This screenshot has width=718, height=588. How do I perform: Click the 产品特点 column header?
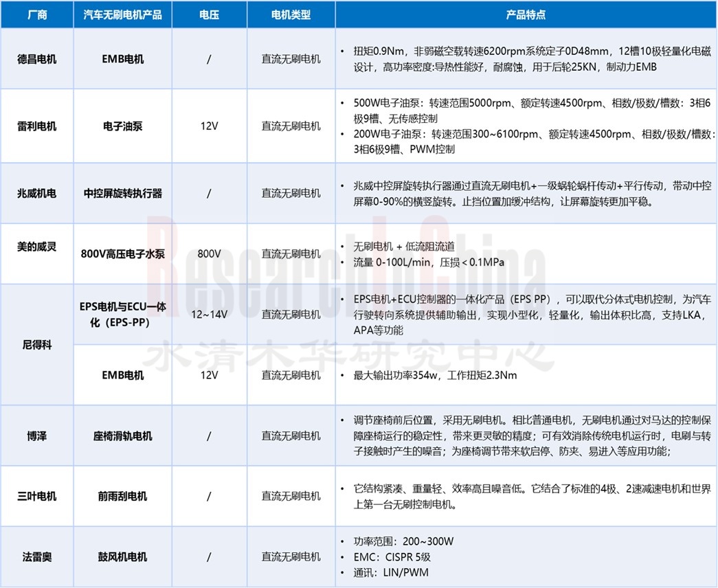525,14
